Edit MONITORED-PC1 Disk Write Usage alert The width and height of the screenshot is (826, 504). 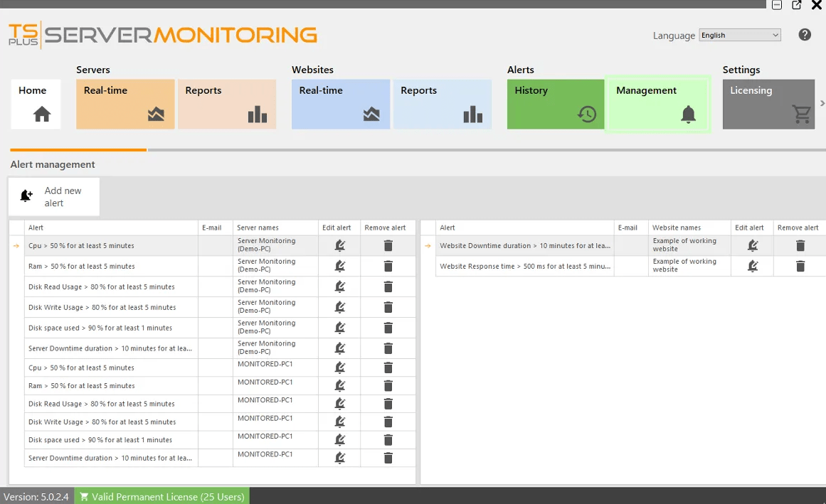[x=340, y=422]
